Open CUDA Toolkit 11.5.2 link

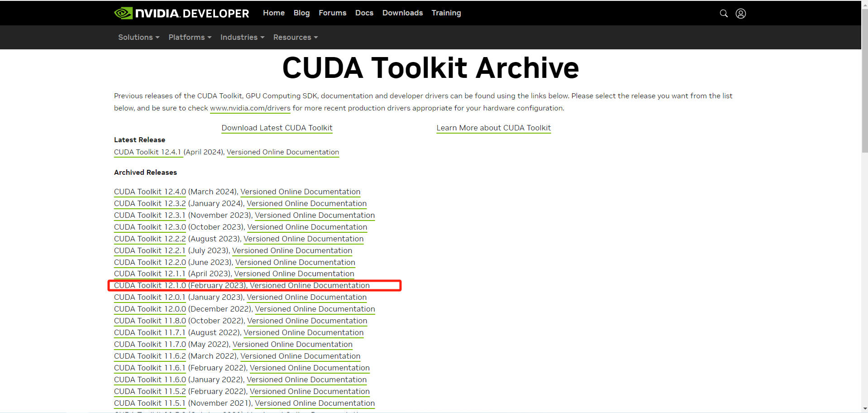tap(150, 392)
